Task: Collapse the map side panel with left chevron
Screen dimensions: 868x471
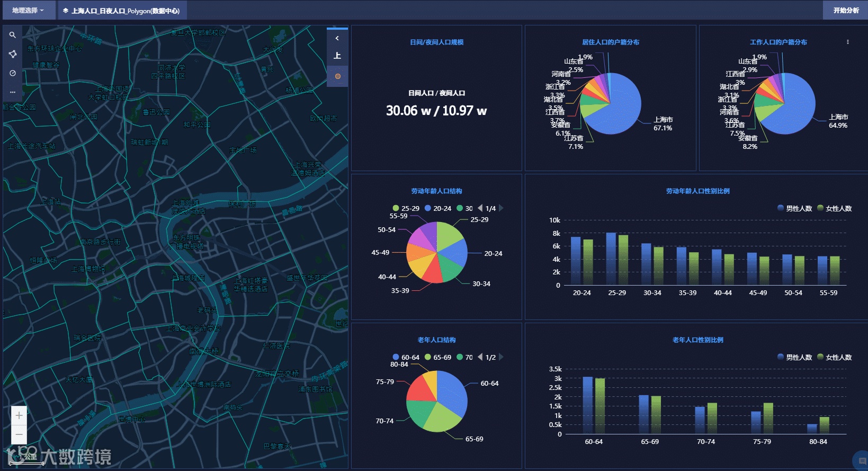Action: coord(337,38)
